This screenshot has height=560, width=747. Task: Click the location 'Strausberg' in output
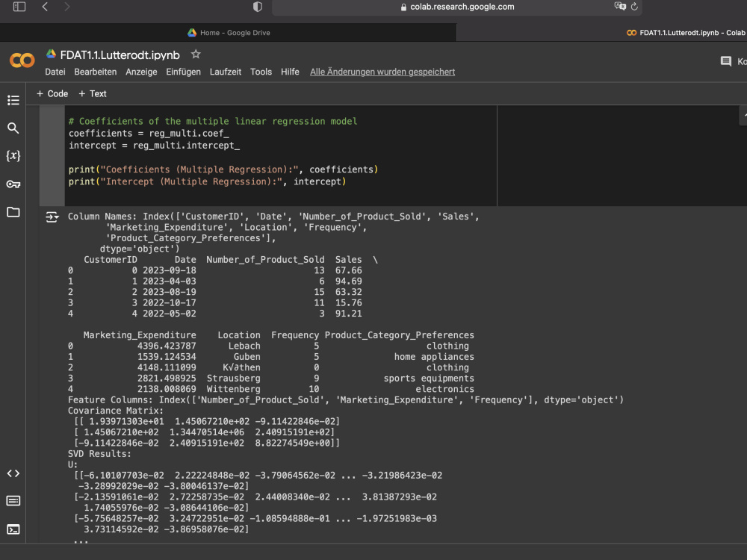coord(233,379)
